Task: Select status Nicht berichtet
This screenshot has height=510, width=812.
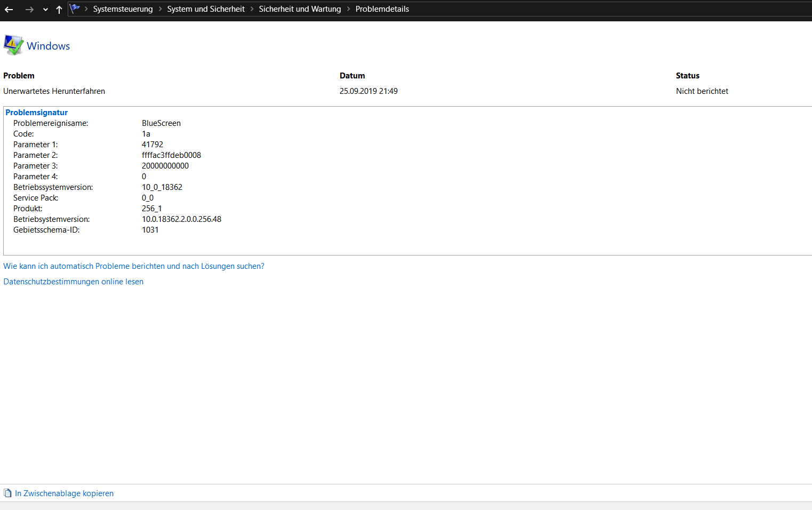Action: (x=702, y=91)
